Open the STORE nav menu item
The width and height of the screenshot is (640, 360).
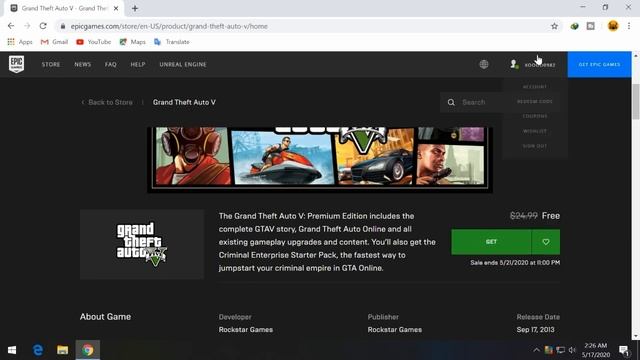click(x=51, y=64)
